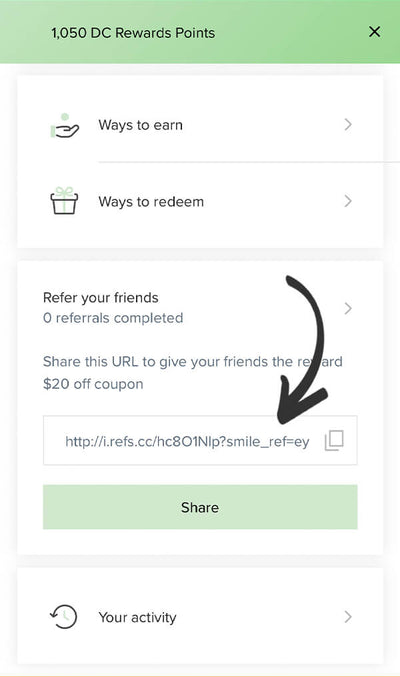This screenshot has height=677, width=400.
Task: Expand the Ways to redeem chevron
Action: point(348,201)
